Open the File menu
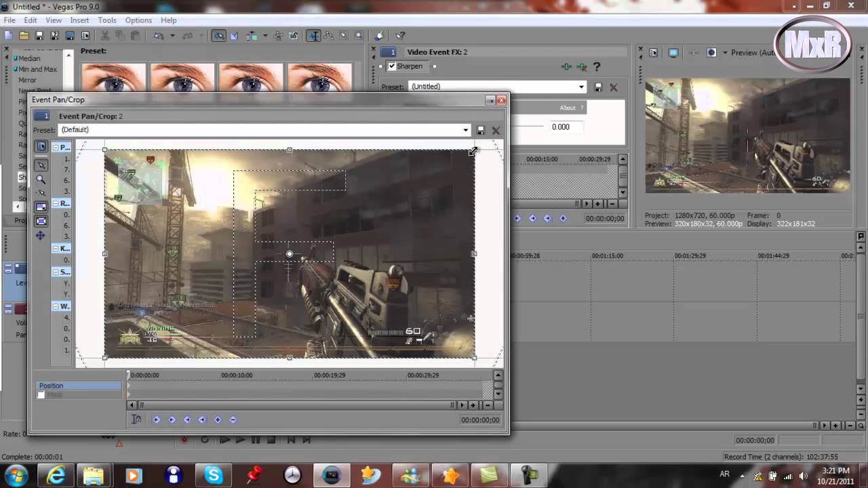 [x=9, y=20]
